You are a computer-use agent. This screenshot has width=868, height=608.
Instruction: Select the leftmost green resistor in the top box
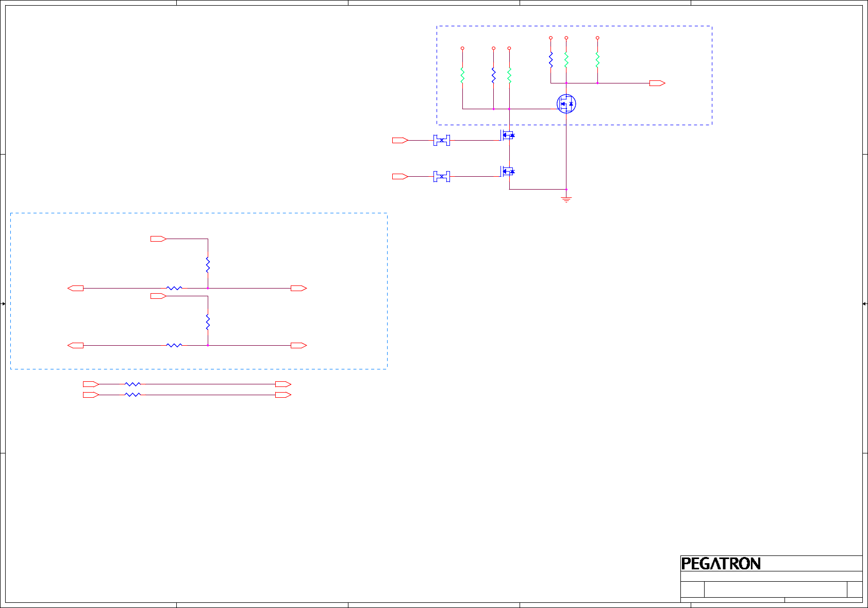click(x=462, y=76)
